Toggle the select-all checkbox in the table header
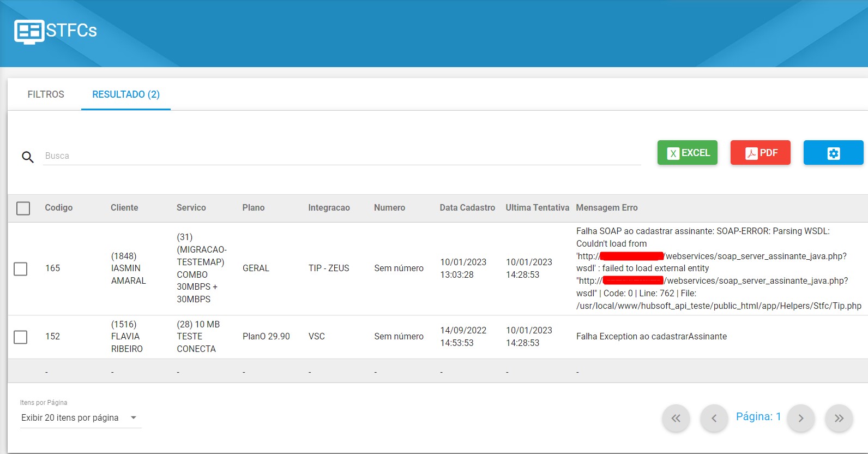The image size is (868, 454). pos(23,208)
